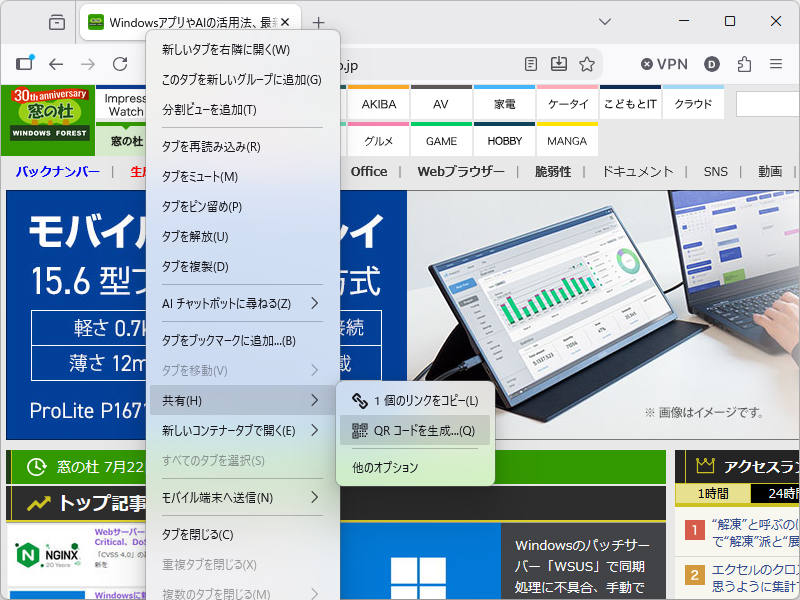
Task: Select タブをブックマークに追加...(B)
Action: 243,341
